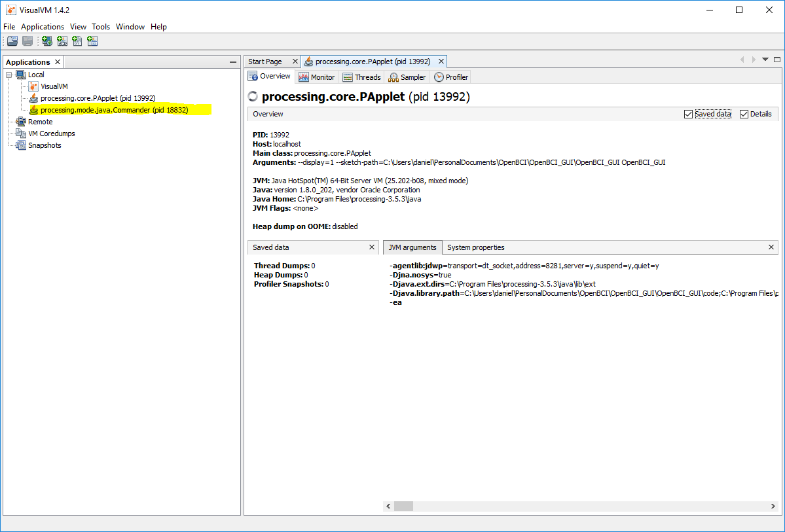Click the Snapshots node icon

coord(21,145)
